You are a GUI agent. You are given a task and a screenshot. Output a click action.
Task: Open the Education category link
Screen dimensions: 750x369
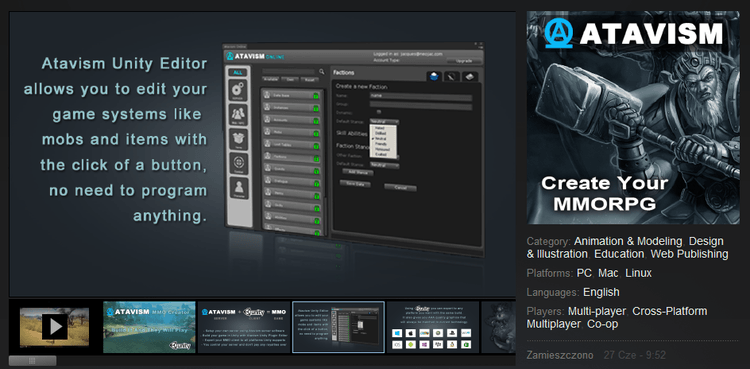pyautogui.click(x=619, y=254)
